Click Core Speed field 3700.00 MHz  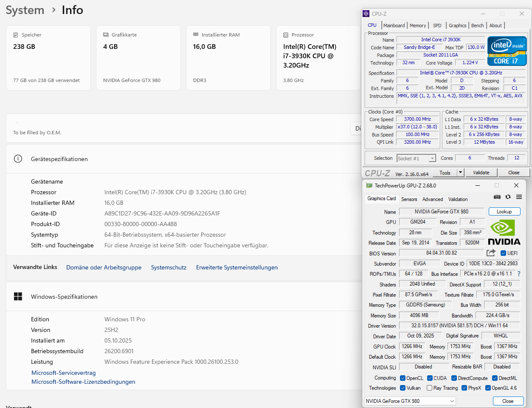click(x=417, y=119)
